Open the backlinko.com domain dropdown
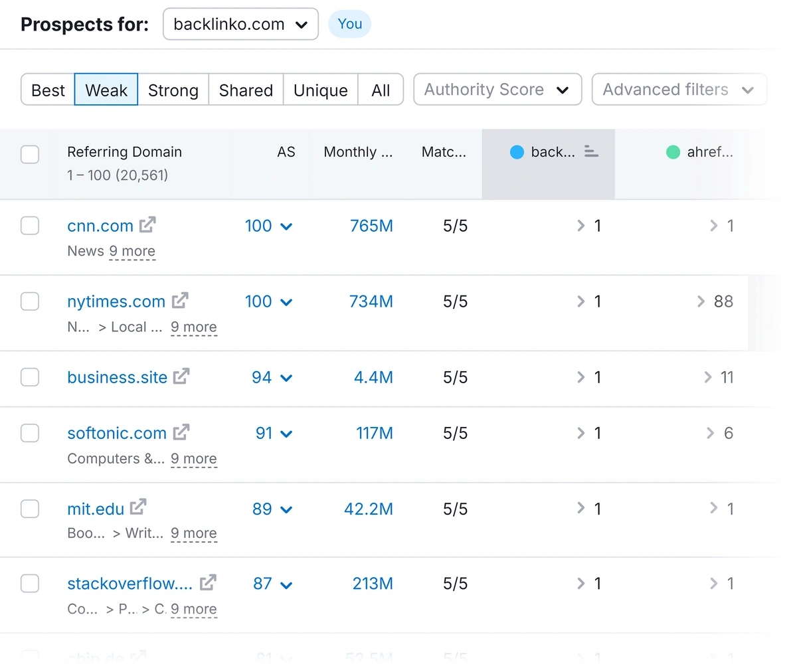The width and height of the screenshot is (797, 672). [x=240, y=24]
